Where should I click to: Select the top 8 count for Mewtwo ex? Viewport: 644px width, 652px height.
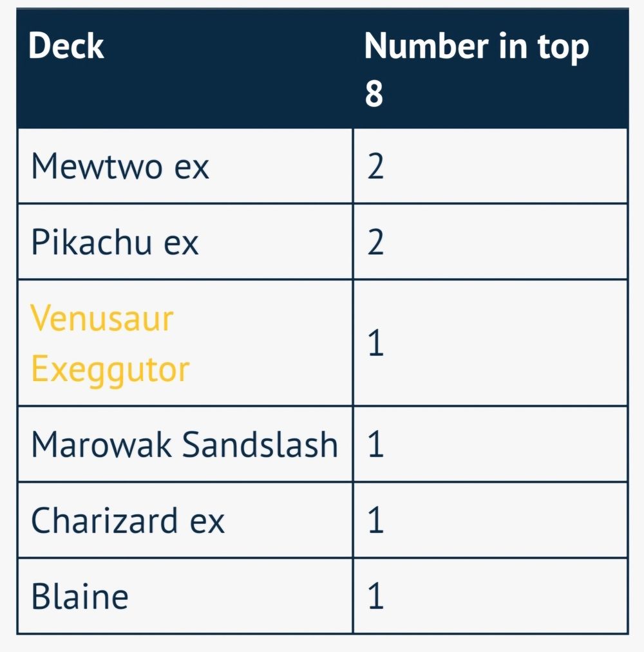pyautogui.click(x=375, y=167)
